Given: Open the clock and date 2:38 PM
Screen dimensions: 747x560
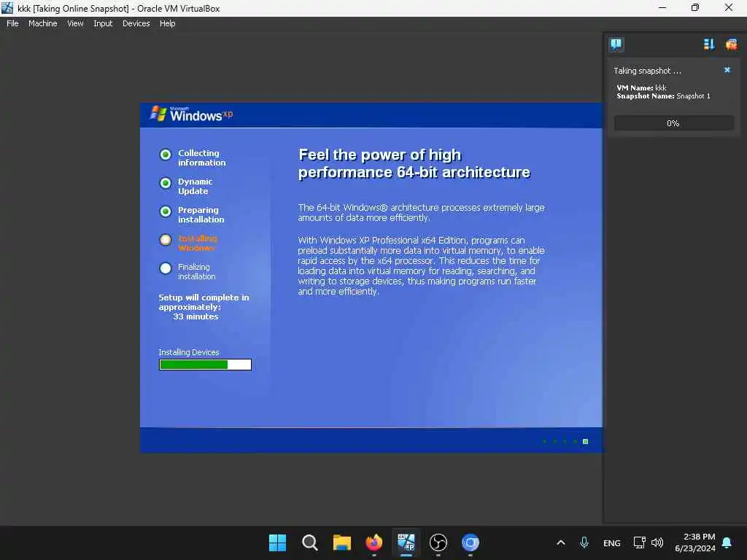Looking at the screenshot, I should point(695,542).
